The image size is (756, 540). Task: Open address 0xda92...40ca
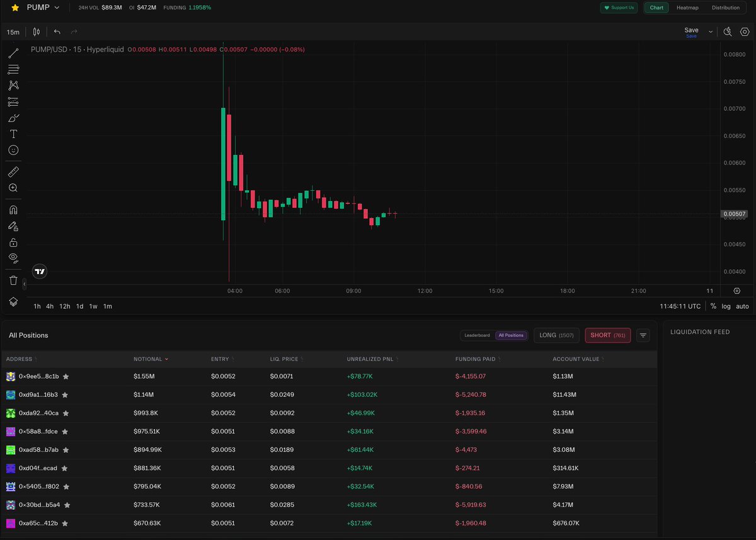point(38,413)
